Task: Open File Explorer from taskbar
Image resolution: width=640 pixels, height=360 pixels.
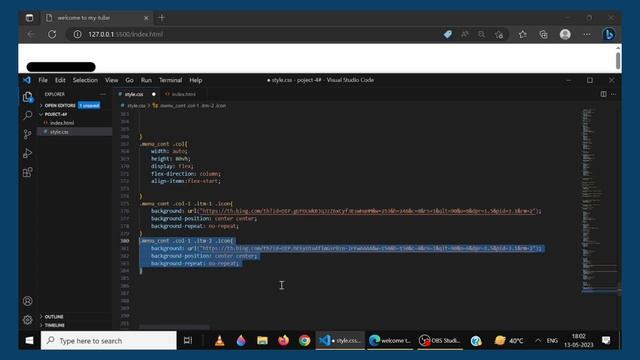Action: (262, 340)
